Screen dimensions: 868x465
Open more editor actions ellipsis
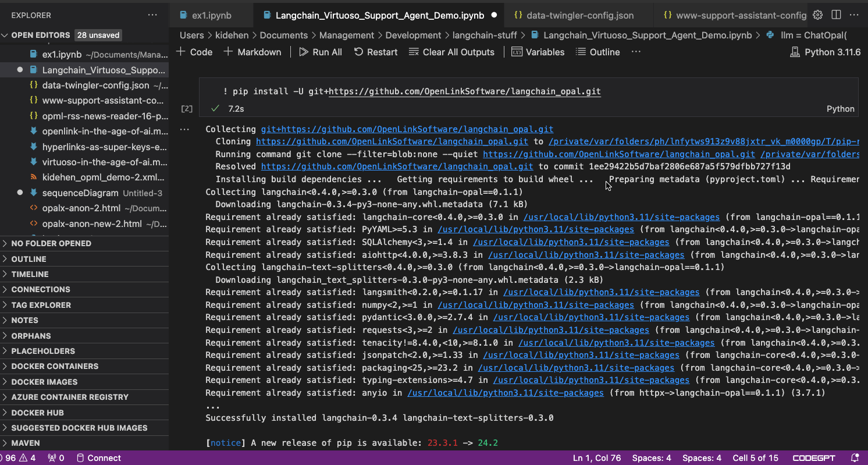pos(855,15)
